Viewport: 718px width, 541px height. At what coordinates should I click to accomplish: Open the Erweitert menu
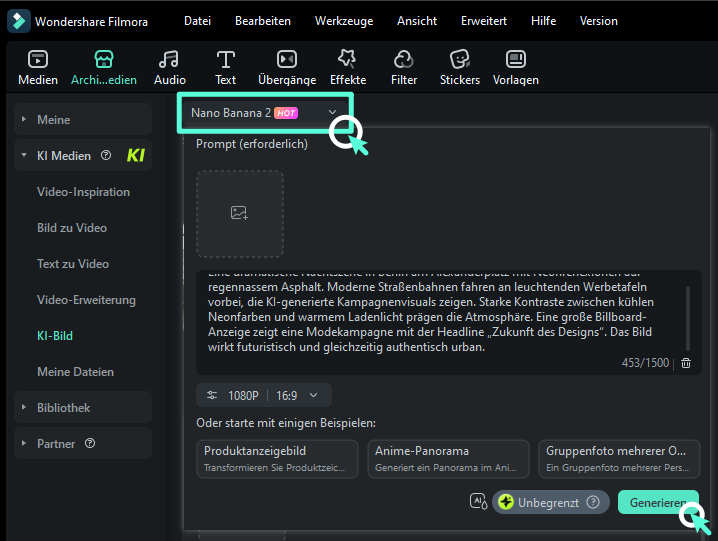484,21
